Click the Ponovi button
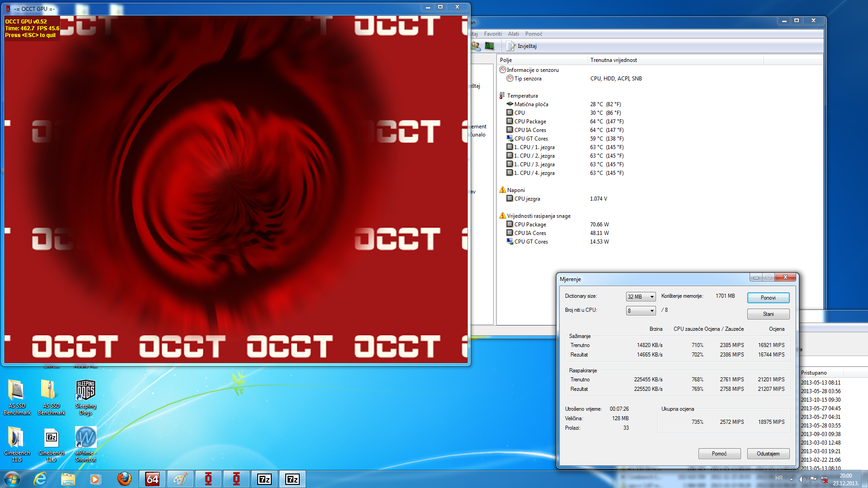The width and height of the screenshot is (868, 488). tap(768, 298)
